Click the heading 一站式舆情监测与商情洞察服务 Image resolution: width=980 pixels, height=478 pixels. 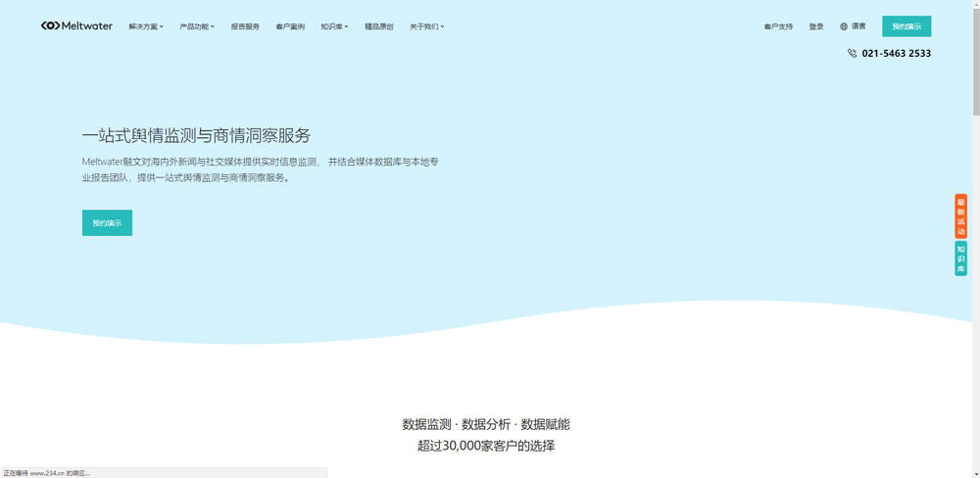(196, 135)
